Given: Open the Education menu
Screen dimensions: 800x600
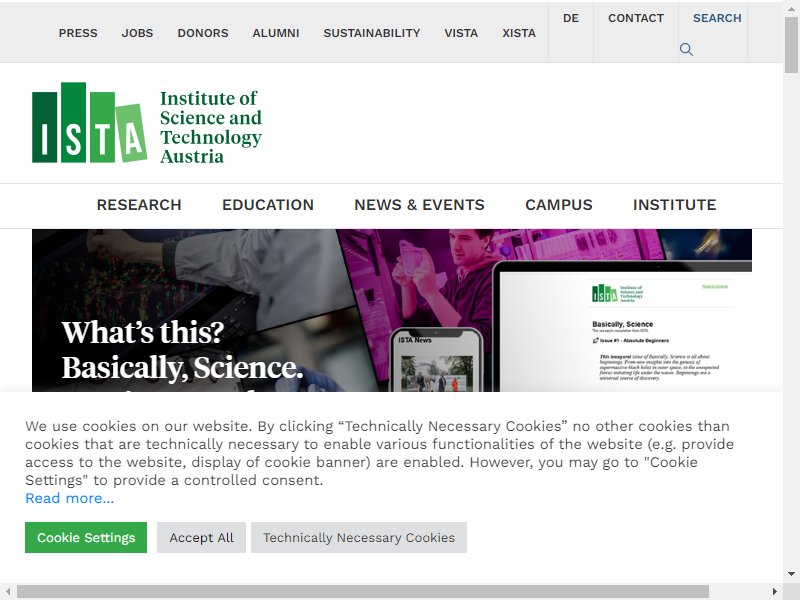Looking at the screenshot, I should pyautogui.click(x=268, y=205).
